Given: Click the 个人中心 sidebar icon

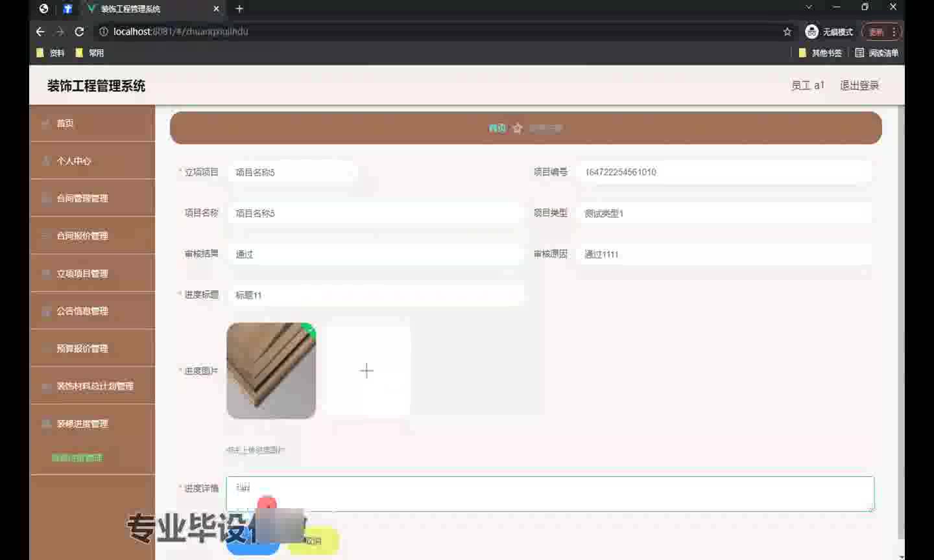Looking at the screenshot, I should [x=45, y=161].
